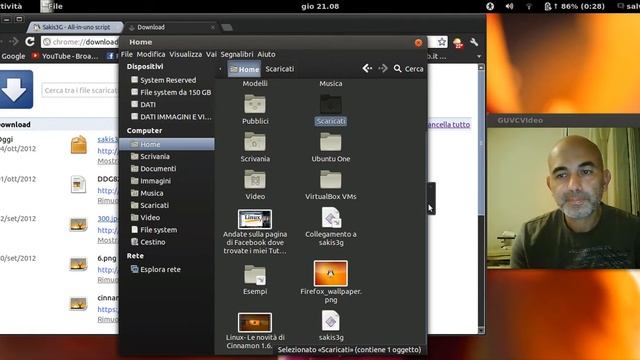The width and height of the screenshot is (640, 360).
Task: Open the Ubuntu One folder
Action: point(331,142)
